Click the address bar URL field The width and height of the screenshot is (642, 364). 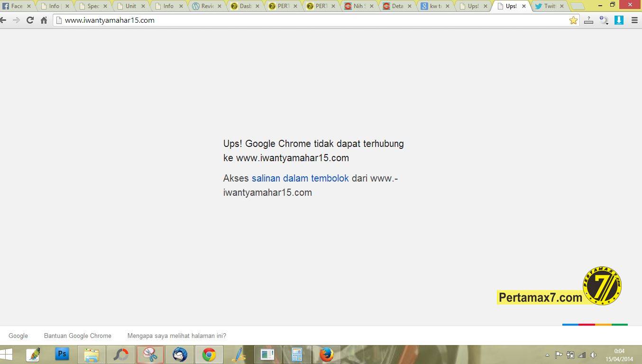(x=313, y=20)
